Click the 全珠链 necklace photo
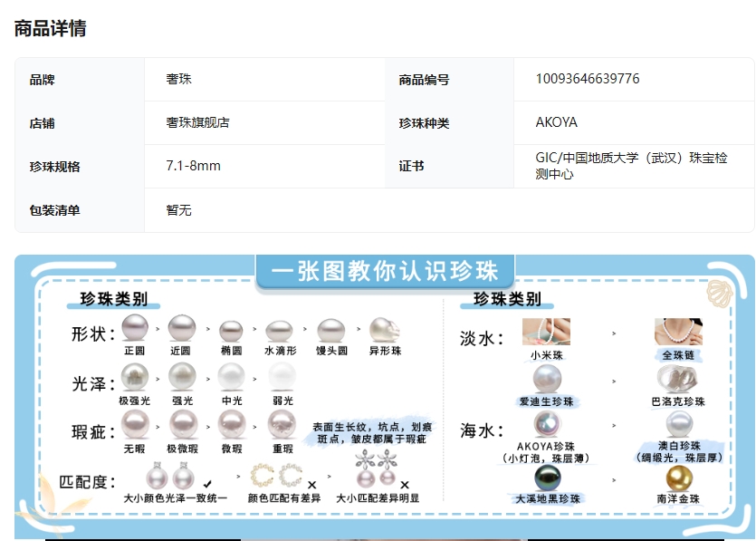This screenshot has height=541, width=756. (x=678, y=332)
